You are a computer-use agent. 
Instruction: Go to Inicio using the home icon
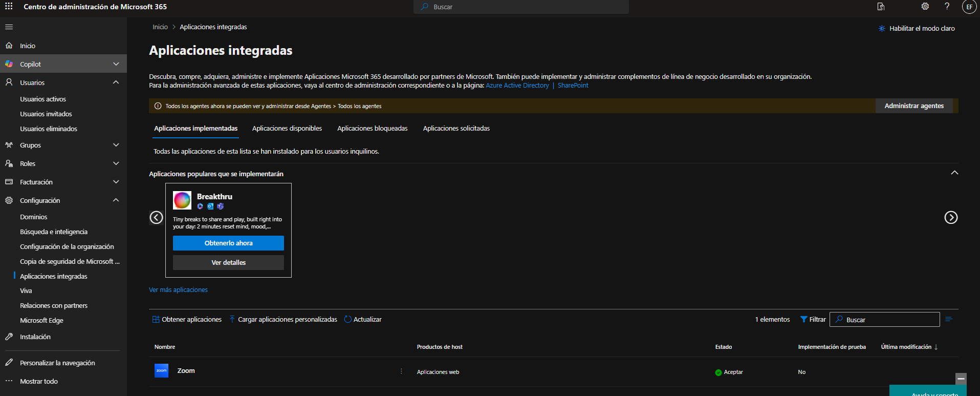[x=9, y=46]
